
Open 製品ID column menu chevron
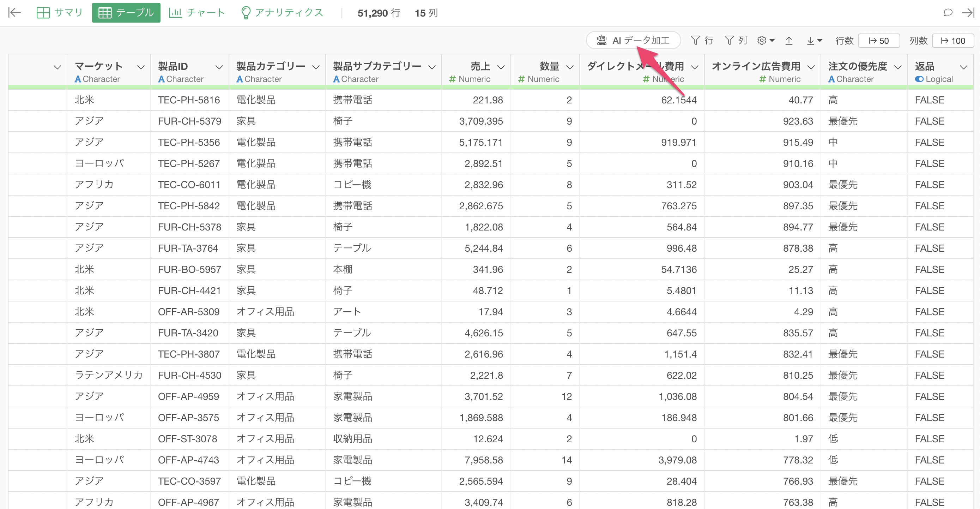pyautogui.click(x=219, y=67)
